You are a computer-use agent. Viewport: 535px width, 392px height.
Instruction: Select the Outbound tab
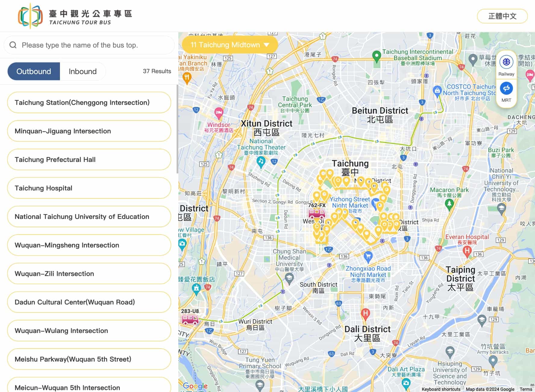[x=34, y=71]
